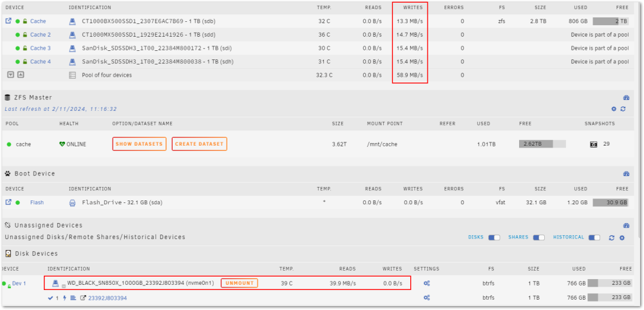Open the Cache 2 device link
This screenshot has height=310, width=644.
[x=41, y=35]
